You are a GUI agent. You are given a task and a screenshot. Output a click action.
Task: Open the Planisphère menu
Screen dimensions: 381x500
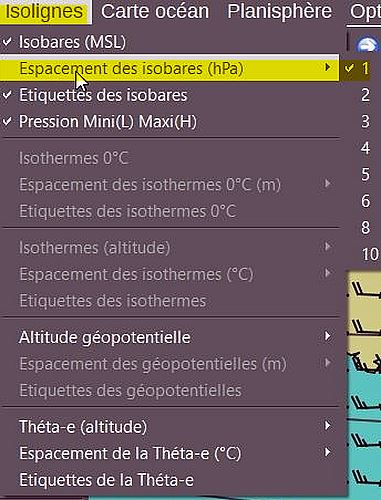(x=279, y=12)
